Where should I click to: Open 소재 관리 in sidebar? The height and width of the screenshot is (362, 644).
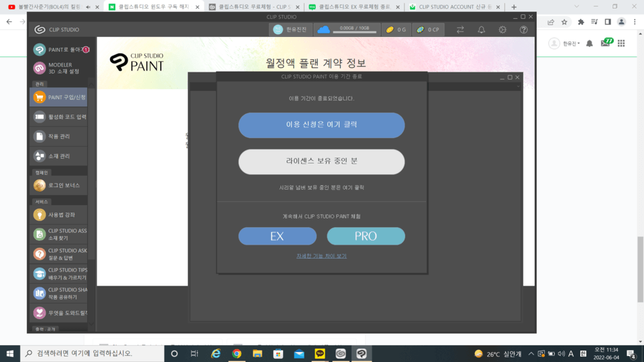coord(59,156)
